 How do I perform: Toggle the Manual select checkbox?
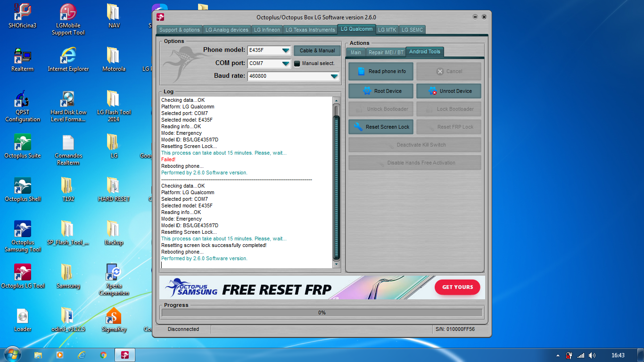click(x=297, y=63)
